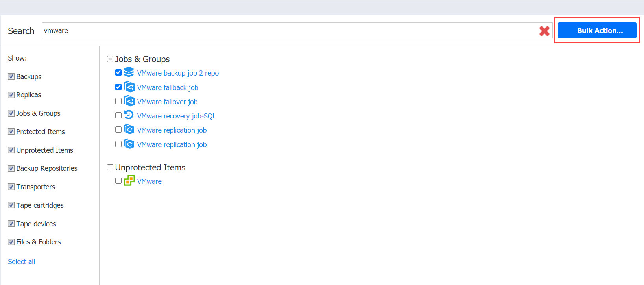Collapse the Jobs & Groups results section
This screenshot has height=285, width=644.
point(110,59)
